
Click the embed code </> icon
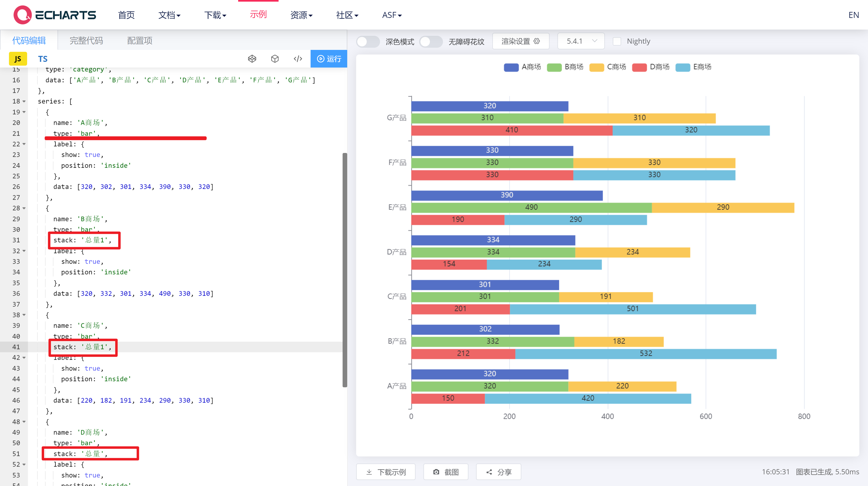pyautogui.click(x=298, y=59)
